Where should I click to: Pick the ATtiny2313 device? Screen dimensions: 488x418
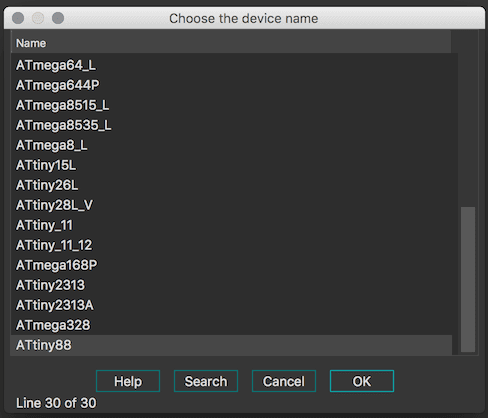point(231,285)
